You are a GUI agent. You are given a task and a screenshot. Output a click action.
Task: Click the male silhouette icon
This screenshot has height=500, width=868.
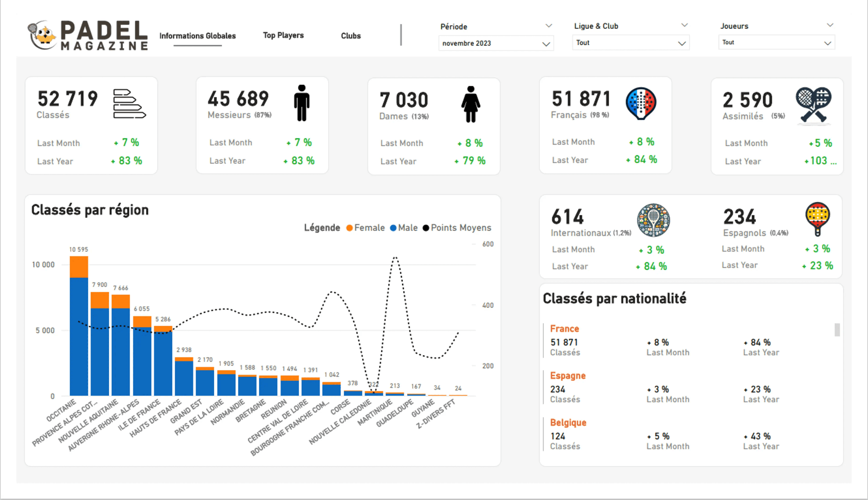pos(302,103)
